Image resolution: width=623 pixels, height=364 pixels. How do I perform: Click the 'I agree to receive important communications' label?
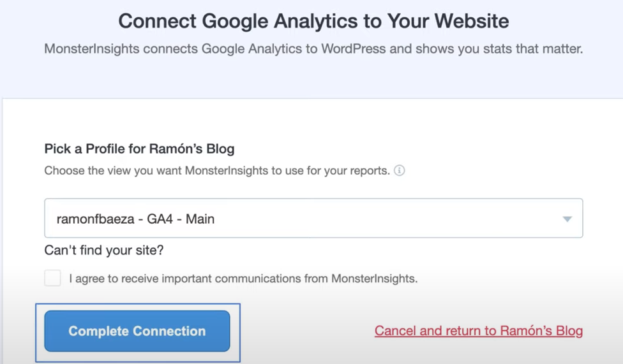243,279
